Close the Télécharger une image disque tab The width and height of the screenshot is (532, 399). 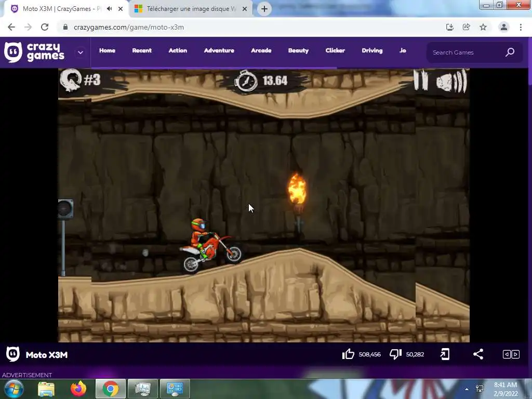(245, 9)
